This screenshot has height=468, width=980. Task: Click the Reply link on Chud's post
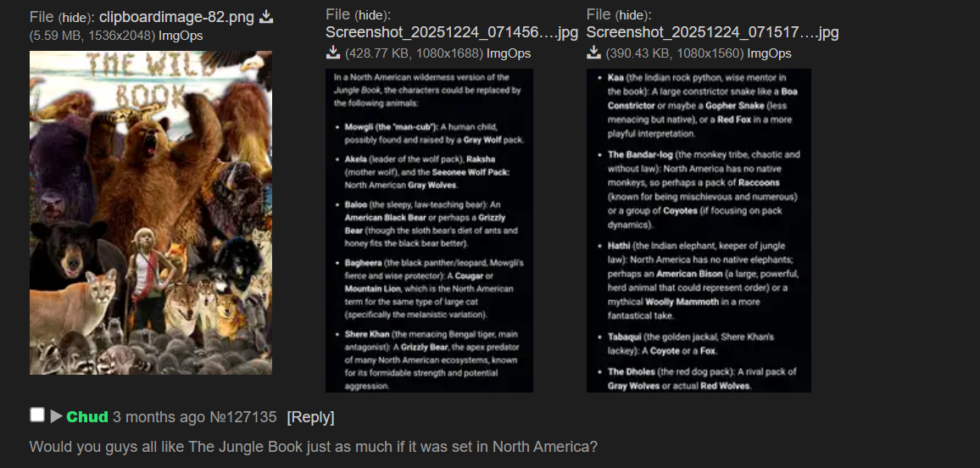point(310,417)
